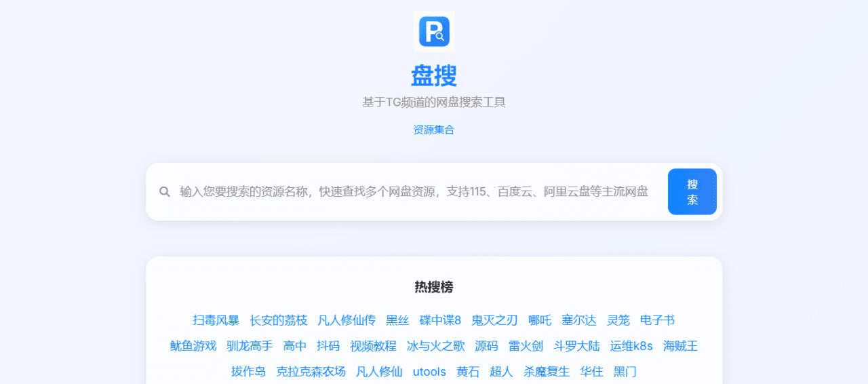Search hot term 电子书
The image size is (868, 384).
click(x=658, y=320)
